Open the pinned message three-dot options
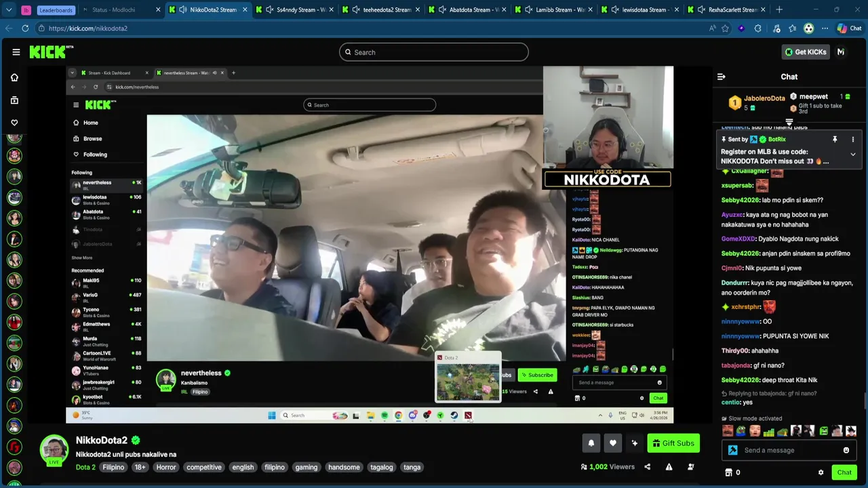 (x=853, y=140)
